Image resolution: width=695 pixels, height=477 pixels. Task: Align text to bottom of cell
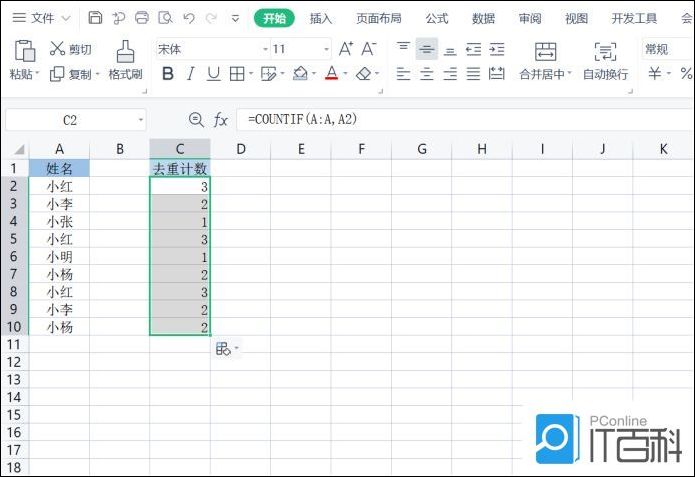[450, 49]
